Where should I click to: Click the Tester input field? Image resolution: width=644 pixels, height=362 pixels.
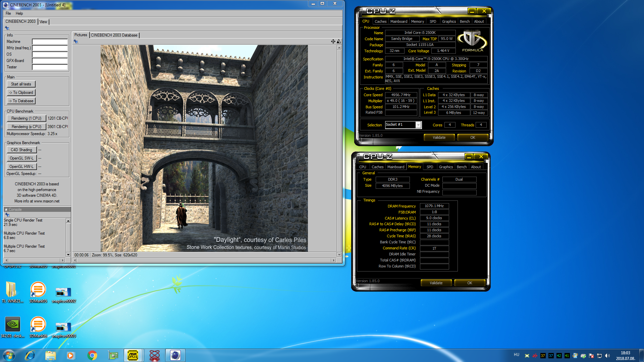click(x=50, y=67)
